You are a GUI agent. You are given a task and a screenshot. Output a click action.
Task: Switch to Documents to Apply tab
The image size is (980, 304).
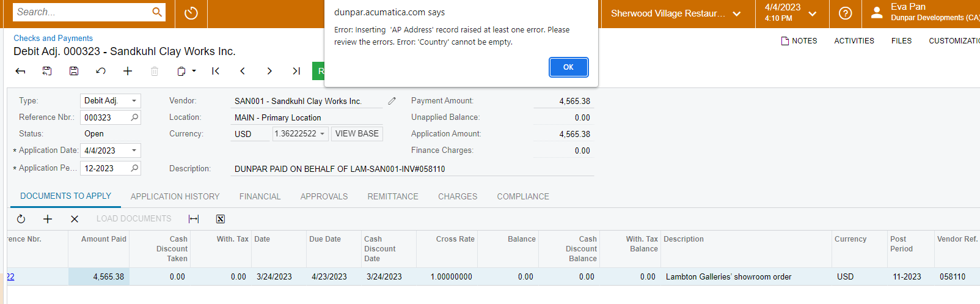66,196
